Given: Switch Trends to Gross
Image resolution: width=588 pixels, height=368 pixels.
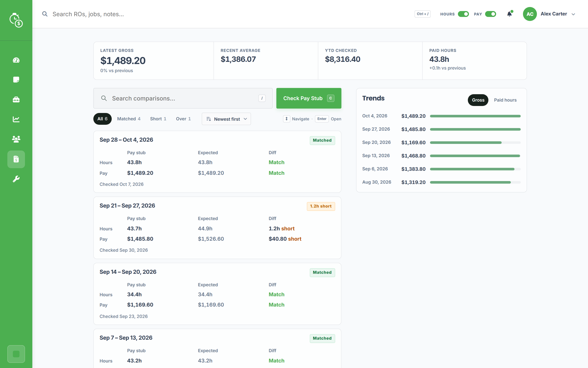Looking at the screenshot, I should (478, 100).
